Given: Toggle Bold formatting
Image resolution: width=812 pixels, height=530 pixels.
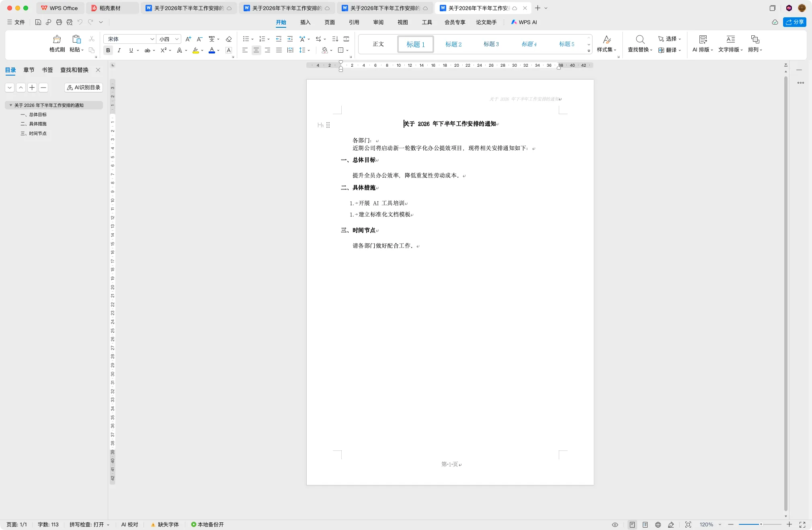Looking at the screenshot, I should 108,50.
